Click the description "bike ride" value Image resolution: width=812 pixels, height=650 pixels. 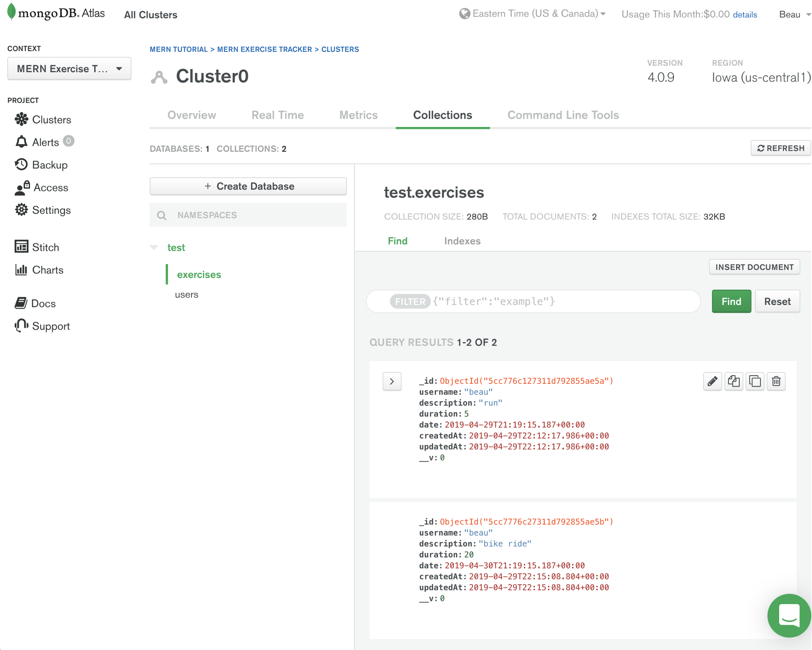pyautogui.click(x=505, y=544)
